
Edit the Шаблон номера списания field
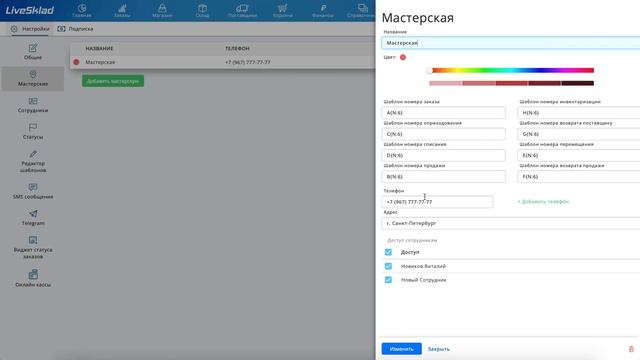pos(443,155)
